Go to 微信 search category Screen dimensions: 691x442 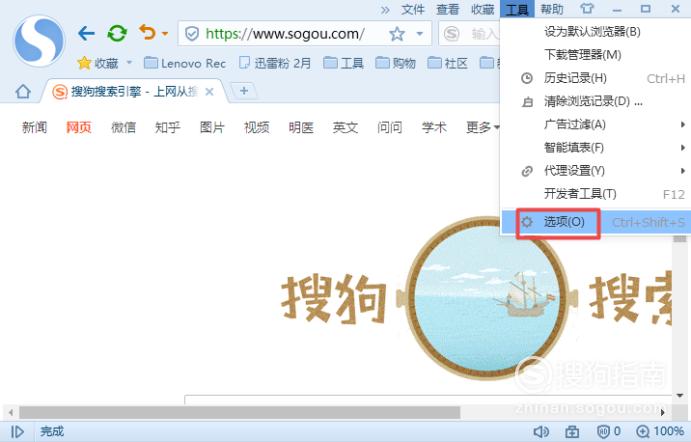click(x=123, y=127)
